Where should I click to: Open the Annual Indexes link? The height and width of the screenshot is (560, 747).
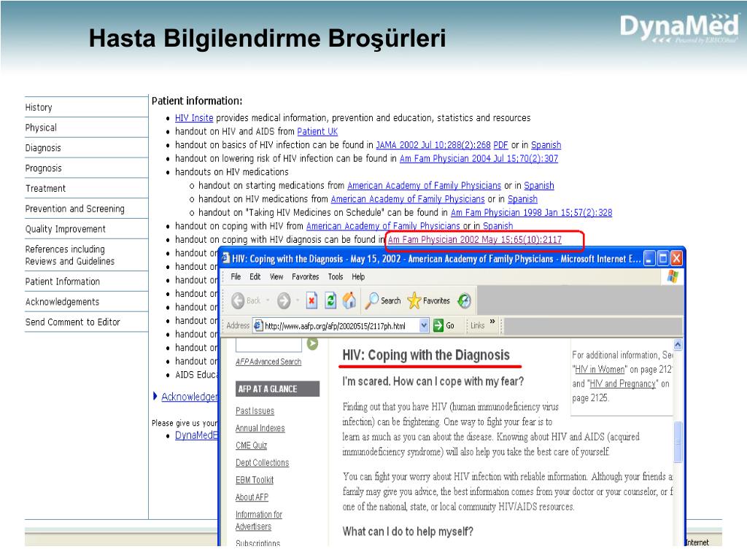point(260,428)
